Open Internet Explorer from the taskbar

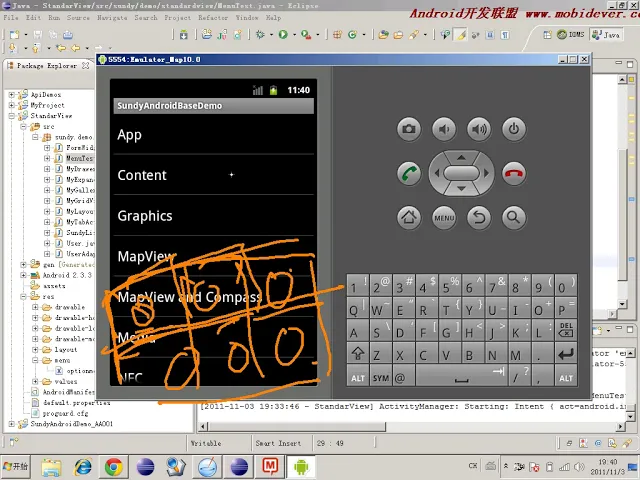83,467
